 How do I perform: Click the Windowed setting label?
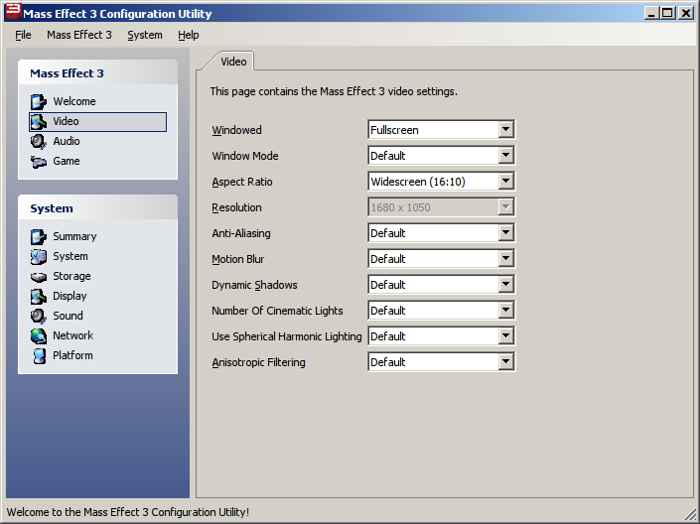pyautogui.click(x=237, y=130)
